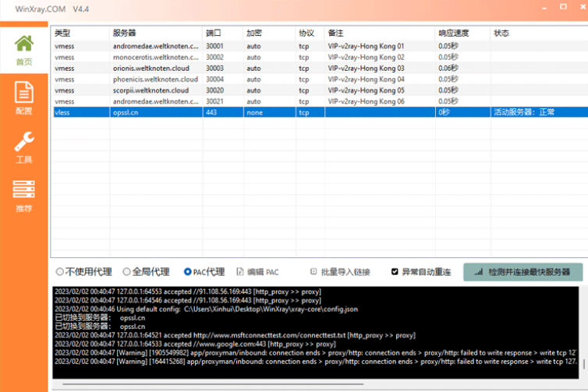The width and height of the screenshot is (588, 392).
Task: Sort by 端口 column header
Action: (x=223, y=33)
